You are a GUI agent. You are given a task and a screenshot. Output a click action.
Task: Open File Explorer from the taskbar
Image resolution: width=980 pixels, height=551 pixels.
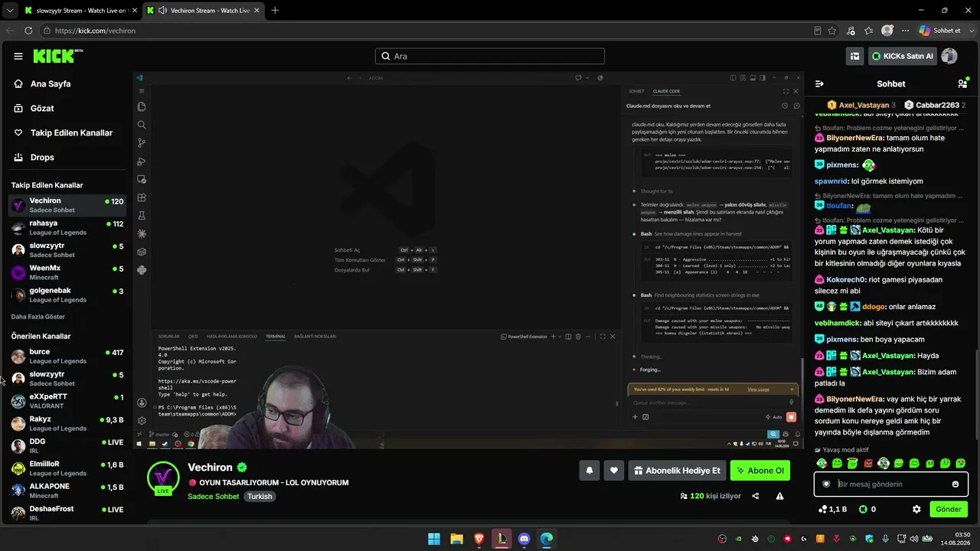[456, 539]
